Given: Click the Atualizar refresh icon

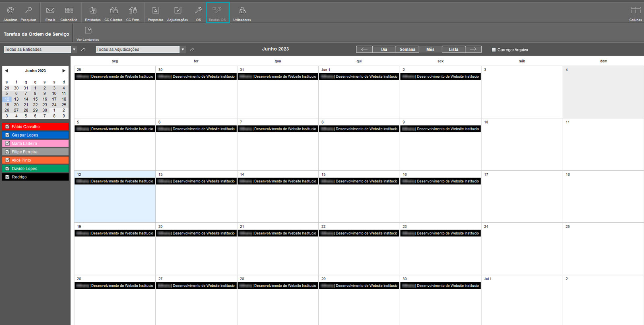Looking at the screenshot, I should 10,11.
